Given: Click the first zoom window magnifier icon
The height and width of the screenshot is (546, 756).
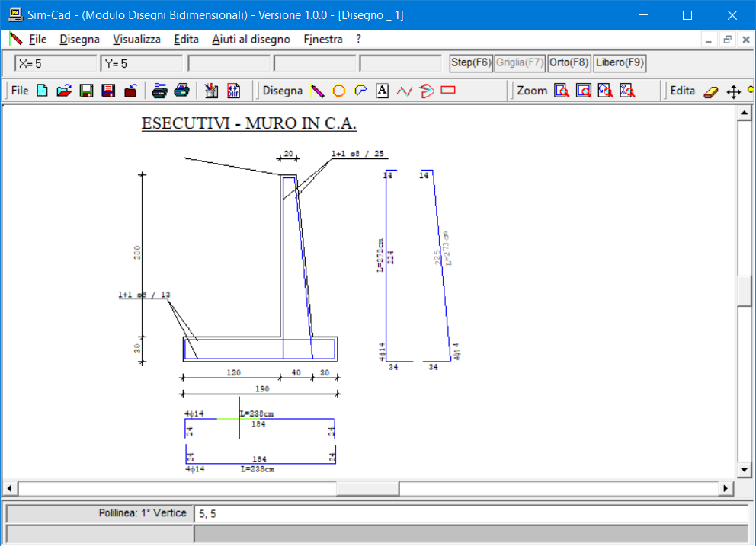Looking at the screenshot, I should click(562, 91).
